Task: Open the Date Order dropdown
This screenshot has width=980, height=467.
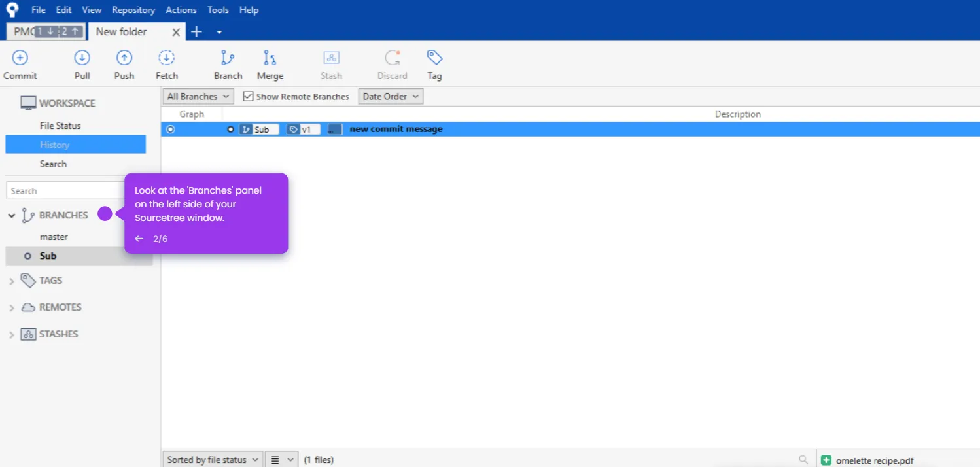Action: click(x=391, y=96)
